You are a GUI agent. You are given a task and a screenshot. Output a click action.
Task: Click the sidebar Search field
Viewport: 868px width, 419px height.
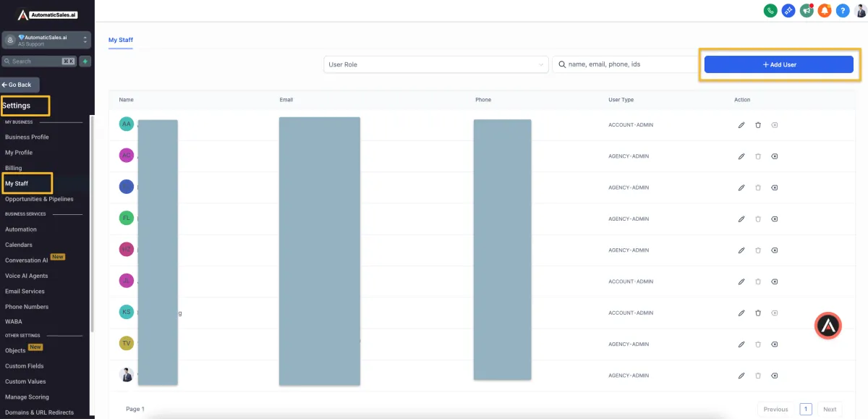(x=39, y=62)
